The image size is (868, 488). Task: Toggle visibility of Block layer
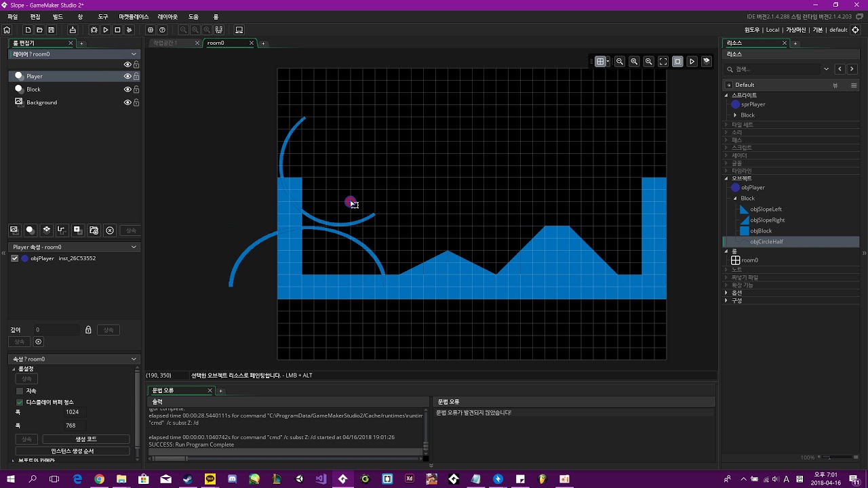[127, 89]
